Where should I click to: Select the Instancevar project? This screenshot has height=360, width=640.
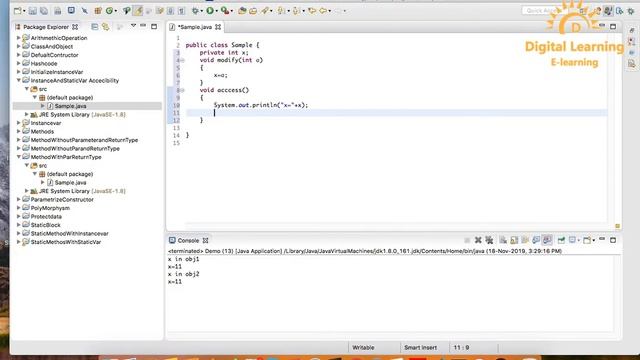pos(46,123)
